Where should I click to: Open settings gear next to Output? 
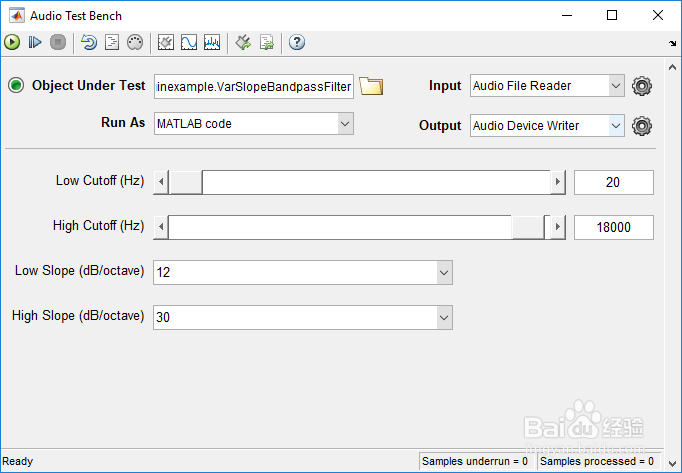pos(643,126)
